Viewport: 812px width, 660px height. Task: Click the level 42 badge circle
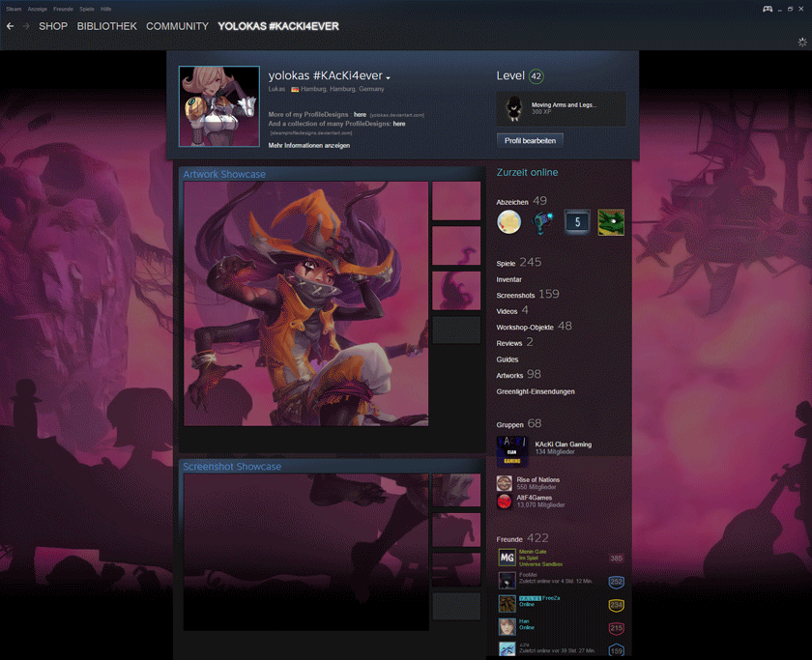click(536, 76)
